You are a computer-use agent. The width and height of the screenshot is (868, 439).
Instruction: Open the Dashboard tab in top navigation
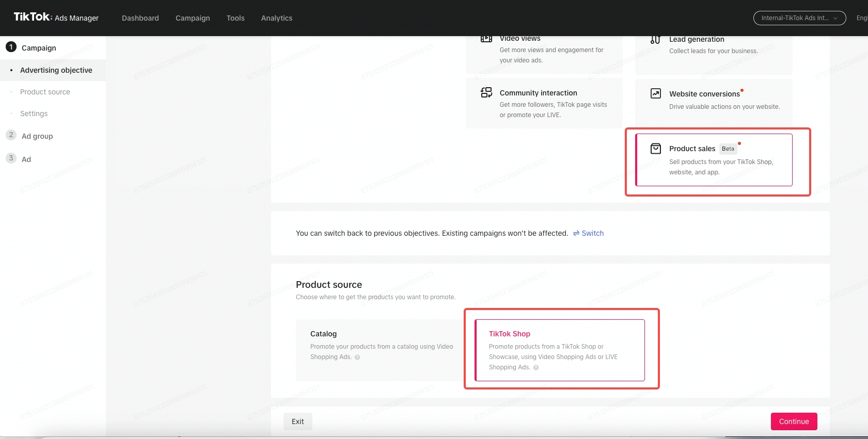(140, 18)
